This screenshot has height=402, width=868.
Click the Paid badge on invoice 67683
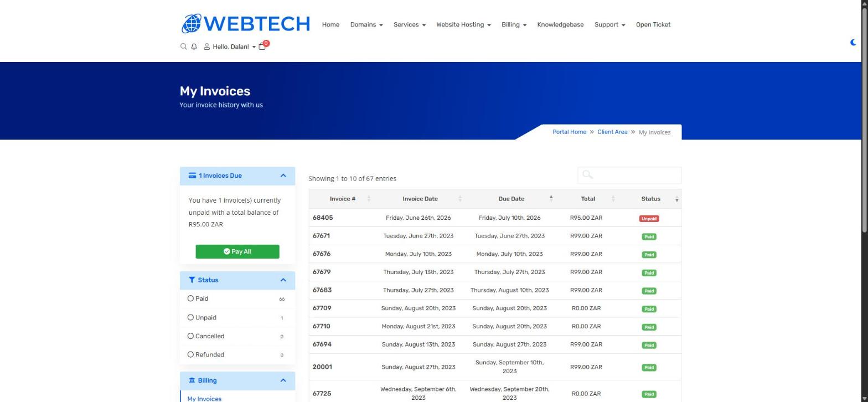[649, 291]
